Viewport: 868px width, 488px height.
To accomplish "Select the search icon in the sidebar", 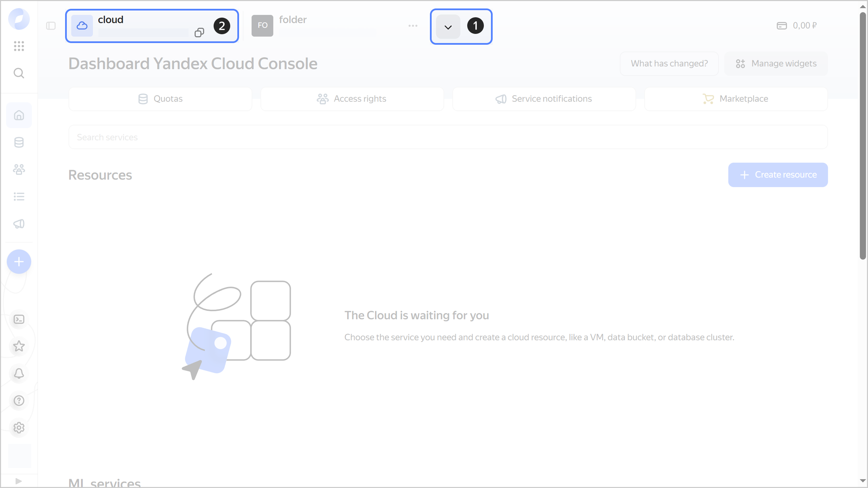I will [x=19, y=73].
